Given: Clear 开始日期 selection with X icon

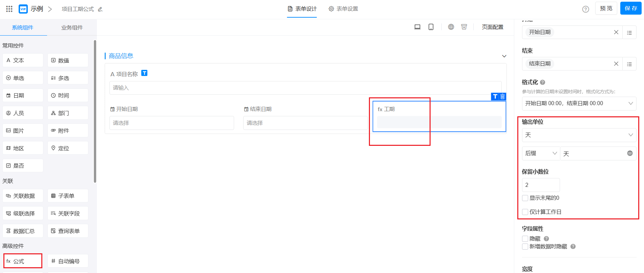Looking at the screenshot, I should pyautogui.click(x=616, y=32).
